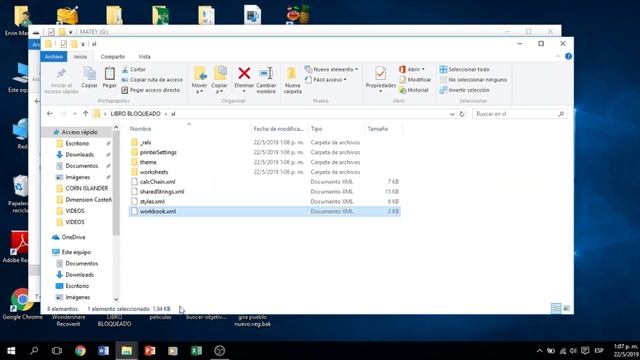The width and height of the screenshot is (640, 360).
Task: Refresh the address bar location
Action: coord(462,114)
